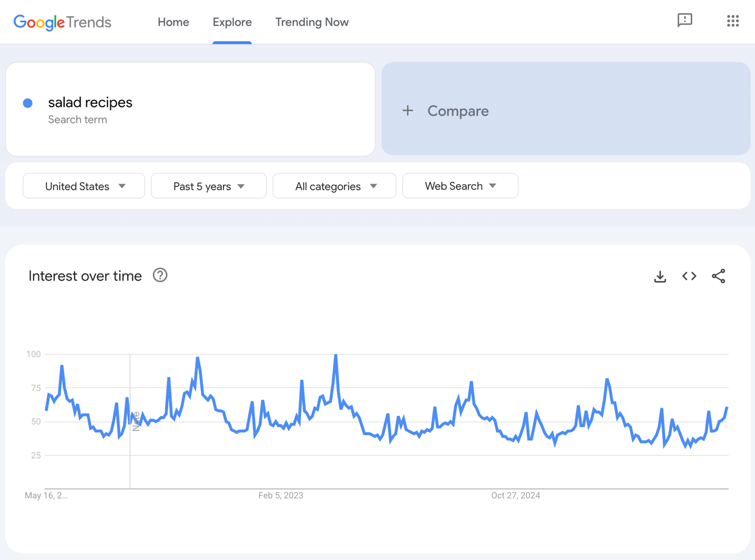
Task: Click the 50 value axis label
Action: [36, 422]
